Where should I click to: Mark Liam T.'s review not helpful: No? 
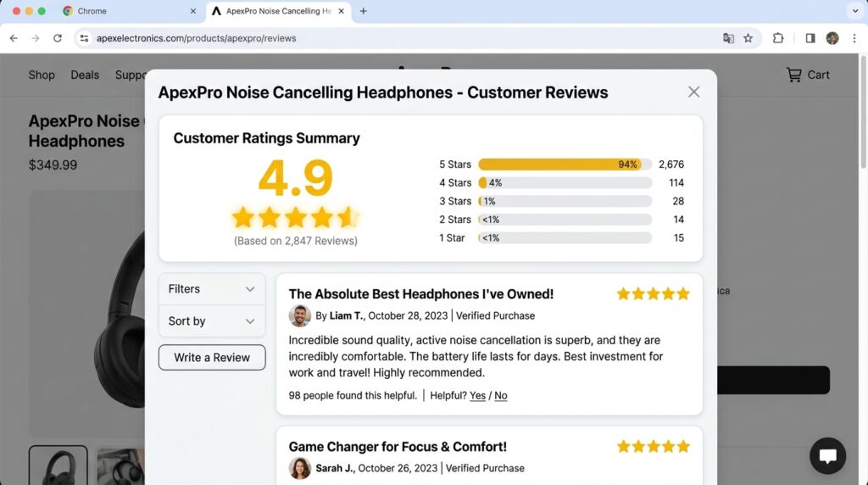click(x=500, y=395)
